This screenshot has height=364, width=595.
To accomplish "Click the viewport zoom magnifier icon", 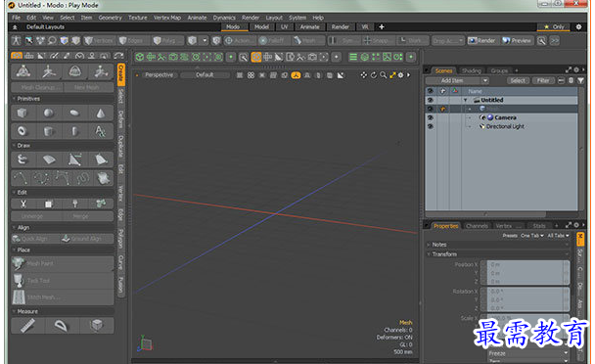I will point(384,75).
